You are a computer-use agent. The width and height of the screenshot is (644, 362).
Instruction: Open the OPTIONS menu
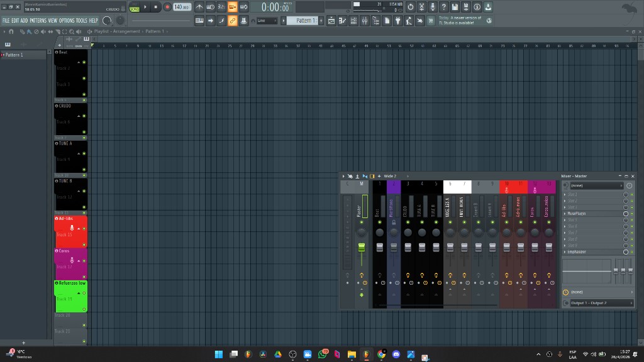coord(67,21)
